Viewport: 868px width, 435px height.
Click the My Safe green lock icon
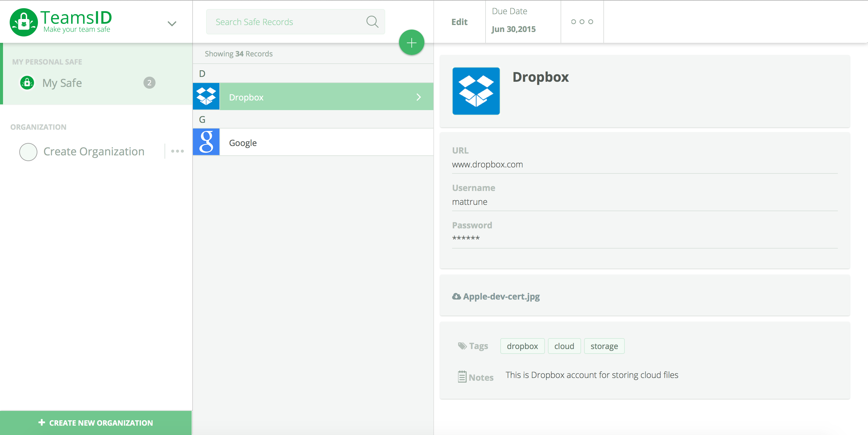pyautogui.click(x=27, y=83)
